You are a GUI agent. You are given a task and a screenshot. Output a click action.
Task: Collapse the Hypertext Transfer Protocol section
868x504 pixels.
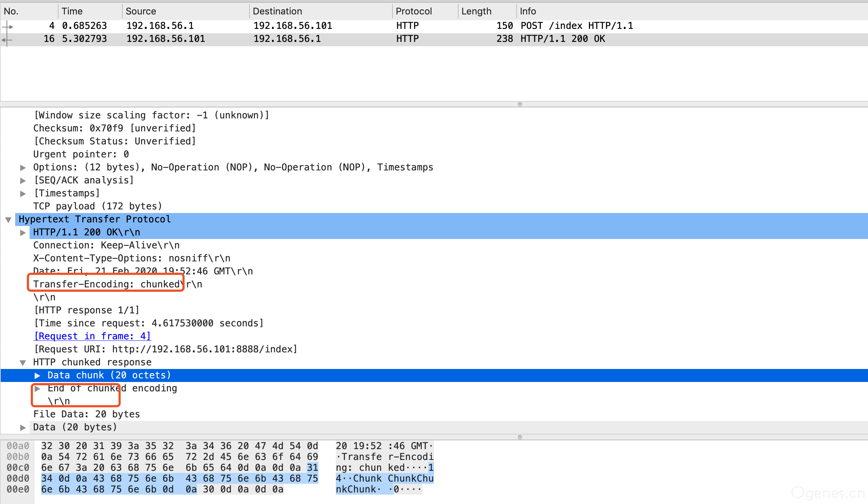pyautogui.click(x=8, y=220)
